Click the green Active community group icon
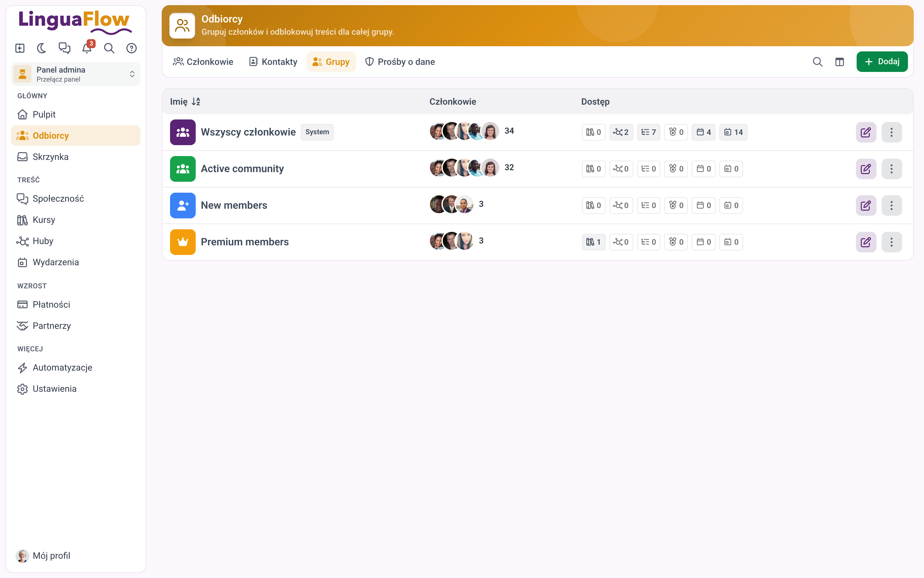Screen dimensions: 924x578 183,169
